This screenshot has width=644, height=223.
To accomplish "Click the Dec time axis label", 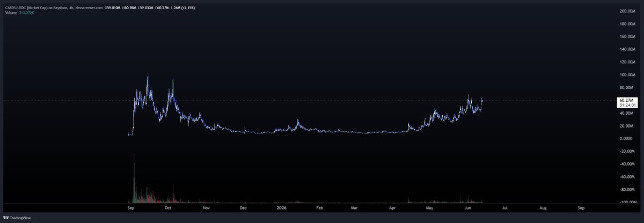I will (243, 207).
